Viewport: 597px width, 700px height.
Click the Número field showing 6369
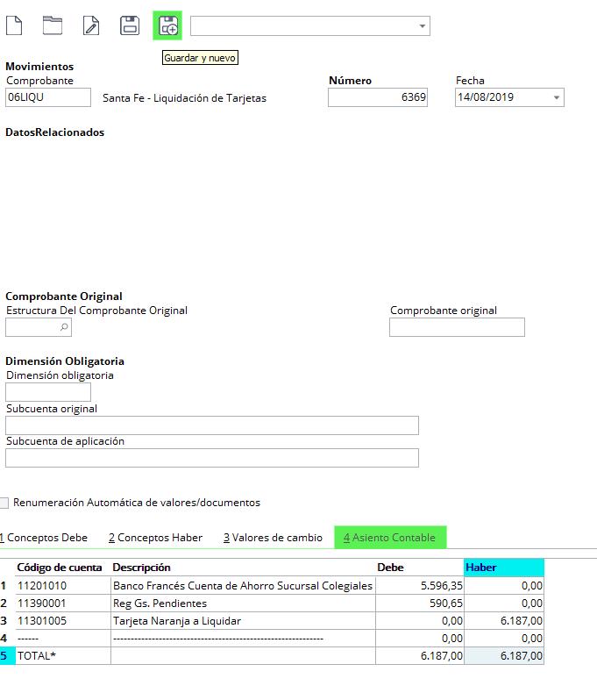click(x=378, y=97)
